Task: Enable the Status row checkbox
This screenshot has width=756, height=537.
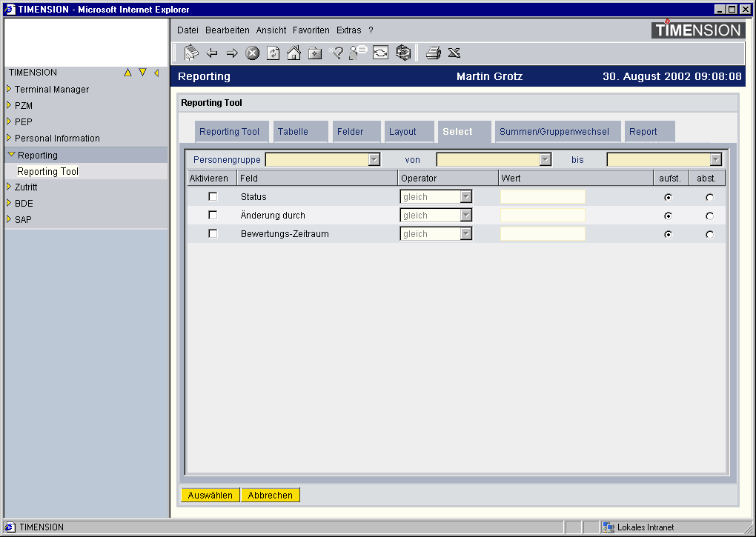Action: pyautogui.click(x=213, y=196)
